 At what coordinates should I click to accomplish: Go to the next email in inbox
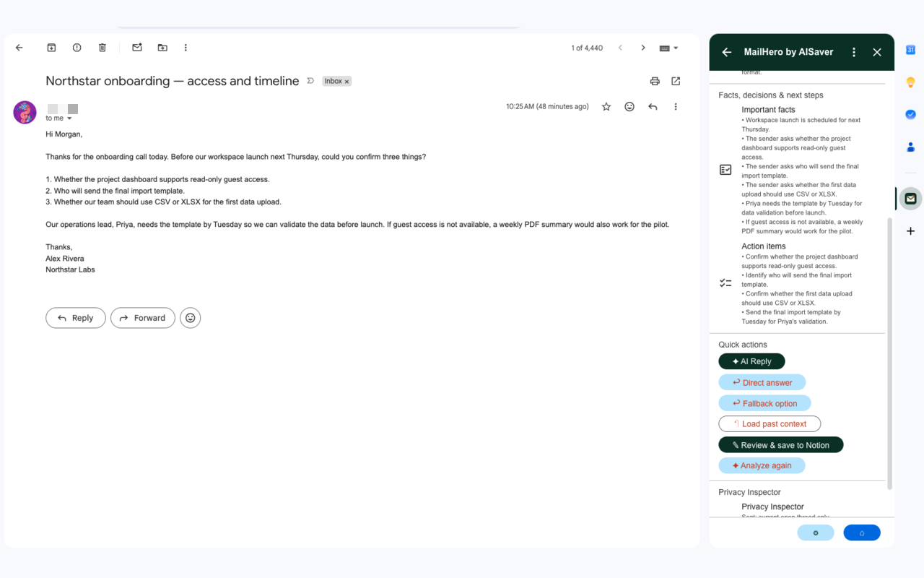[x=643, y=48]
